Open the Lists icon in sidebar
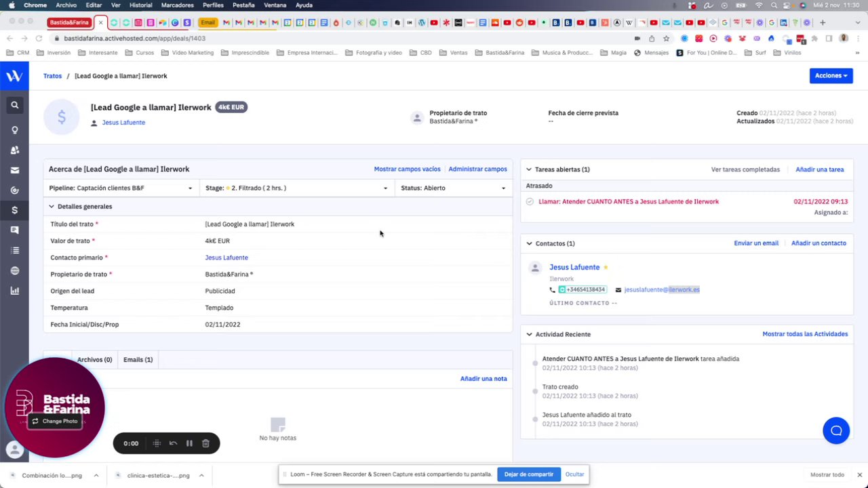The image size is (868, 488). point(14,251)
